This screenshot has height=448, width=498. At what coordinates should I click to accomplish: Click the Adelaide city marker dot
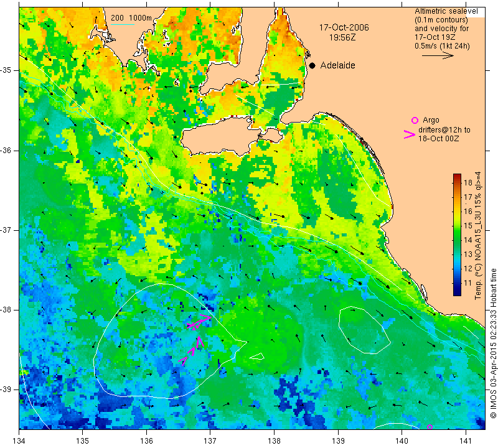point(312,65)
